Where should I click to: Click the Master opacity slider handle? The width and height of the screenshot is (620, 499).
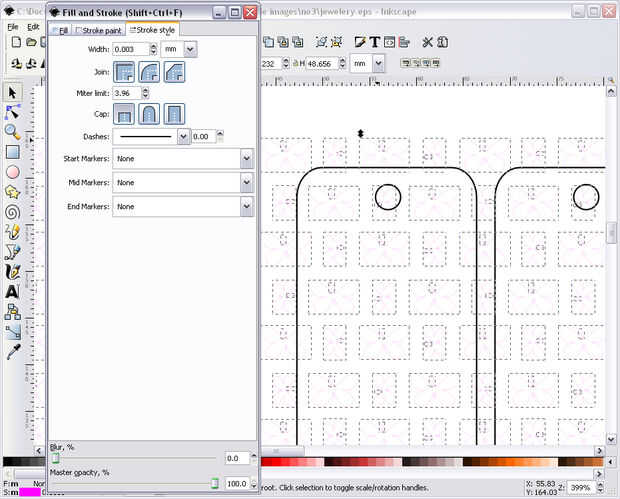click(215, 483)
